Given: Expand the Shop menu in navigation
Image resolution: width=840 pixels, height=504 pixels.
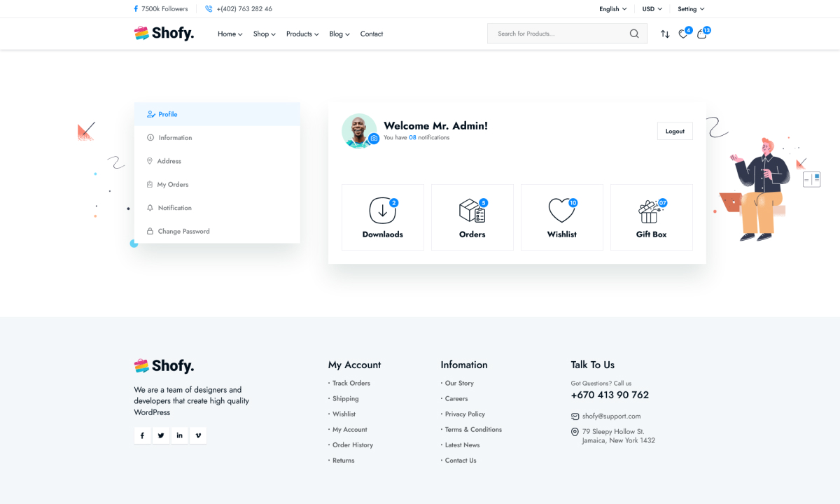Looking at the screenshot, I should pyautogui.click(x=264, y=34).
